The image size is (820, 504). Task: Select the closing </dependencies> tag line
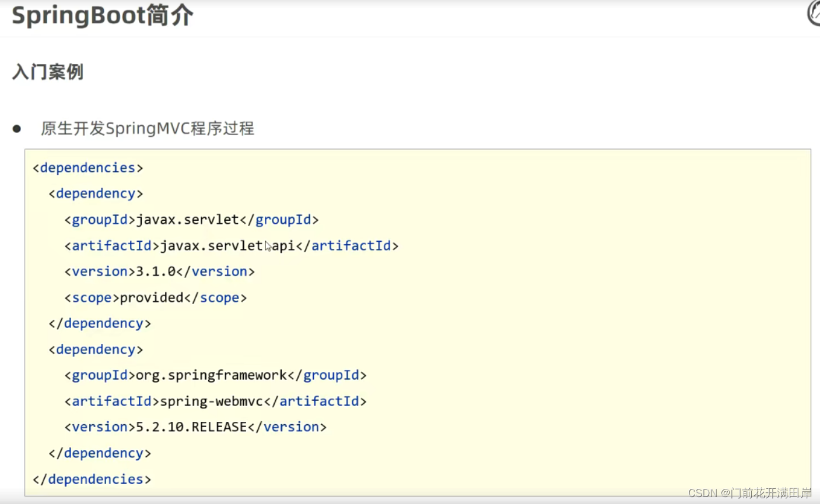[x=92, y=479]
